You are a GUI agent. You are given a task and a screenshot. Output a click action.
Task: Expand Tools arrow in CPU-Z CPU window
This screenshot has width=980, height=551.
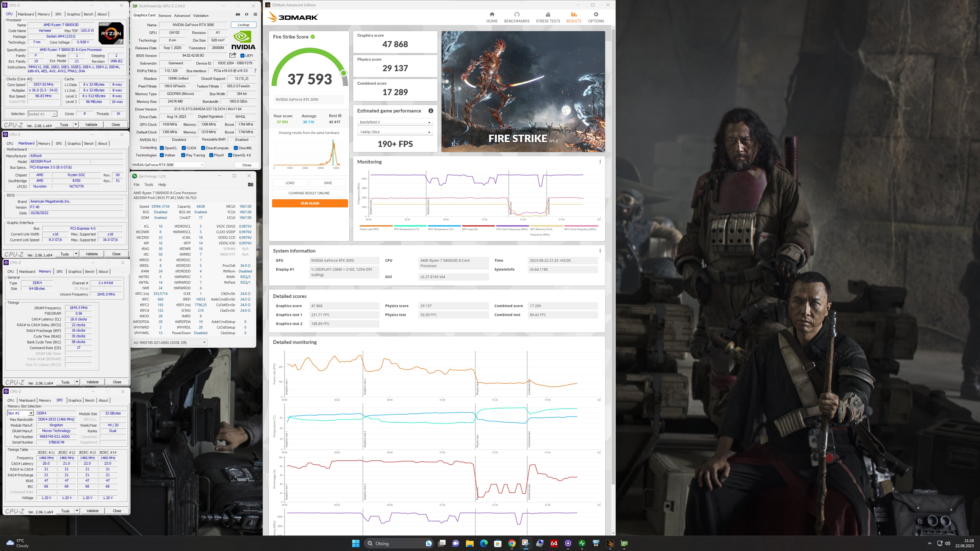(76, 124)
